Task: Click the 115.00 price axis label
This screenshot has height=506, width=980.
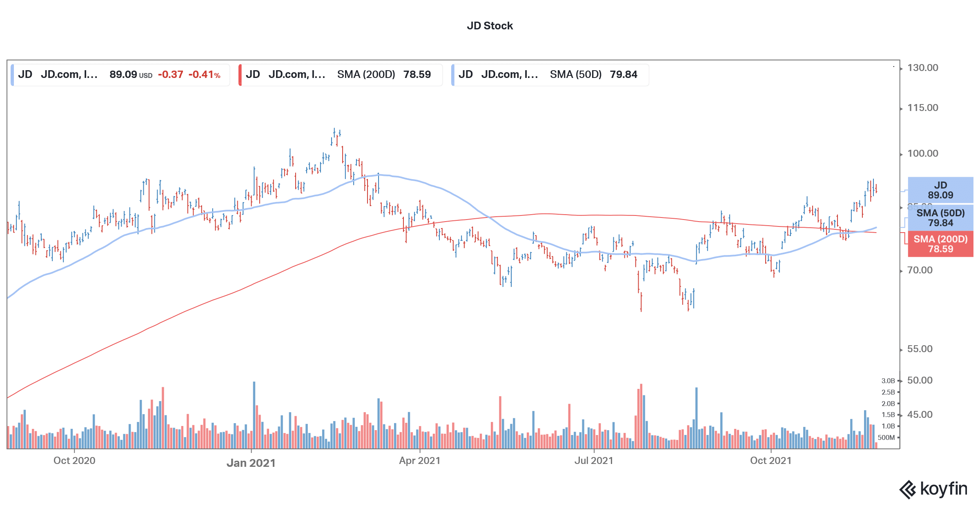Action: click(x=923, y=108)
